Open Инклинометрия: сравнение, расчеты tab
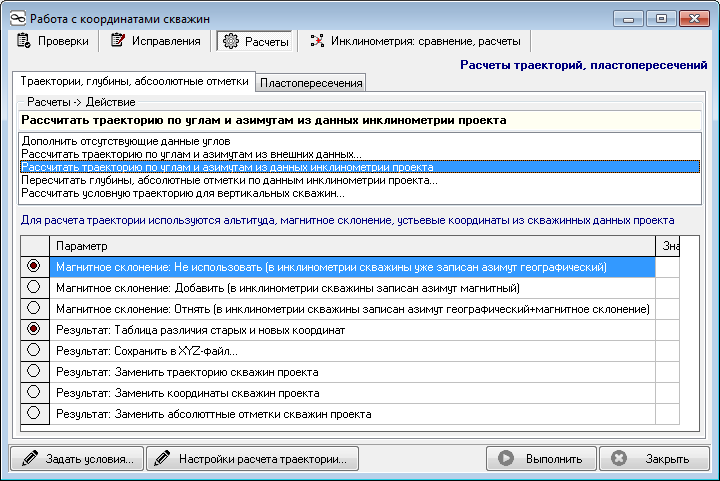720x481 pixels. (x=416, y=41)
